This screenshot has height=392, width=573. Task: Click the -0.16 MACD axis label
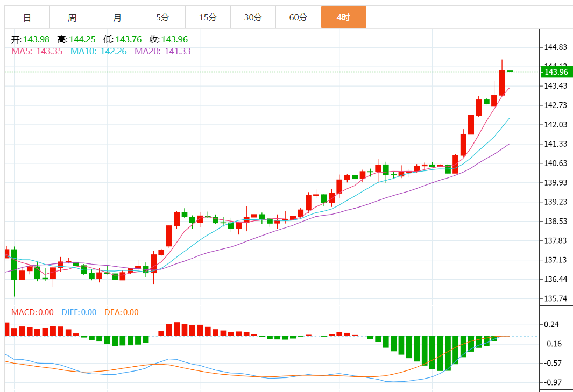[x=553, y=344]
